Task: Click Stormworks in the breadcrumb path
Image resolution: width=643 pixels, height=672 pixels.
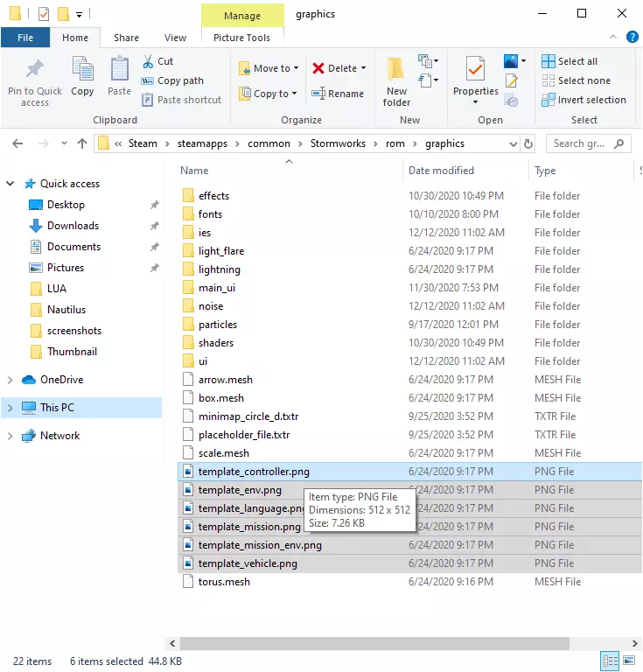Action: [x=338, y=143]
